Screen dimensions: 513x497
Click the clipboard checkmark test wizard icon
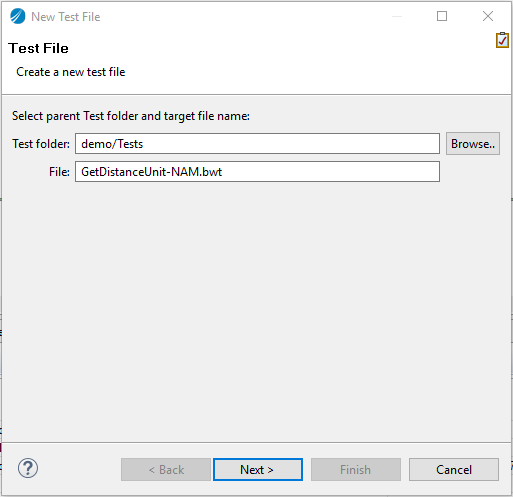tap(502, 40)
